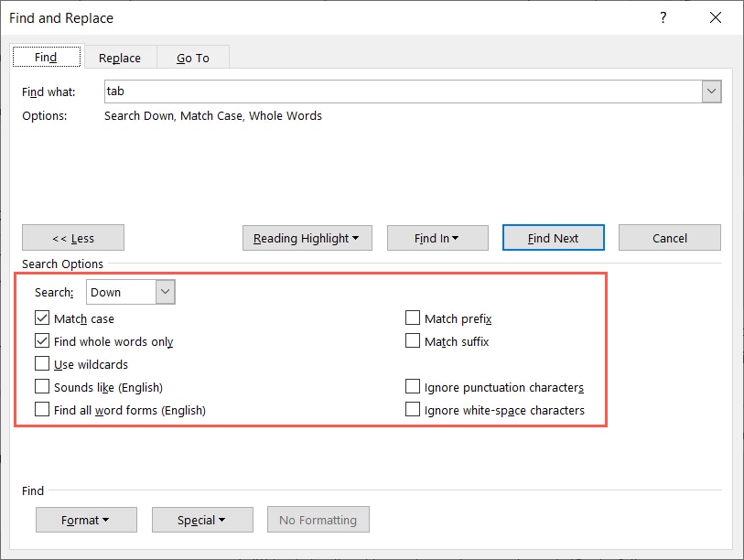Check Sounds like (English)
The image size is (744, 560).
[x=42, y=386]
